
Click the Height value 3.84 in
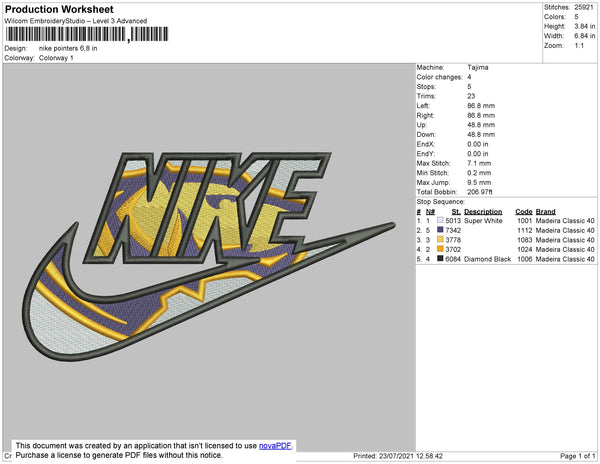click(x=584, y=26)
